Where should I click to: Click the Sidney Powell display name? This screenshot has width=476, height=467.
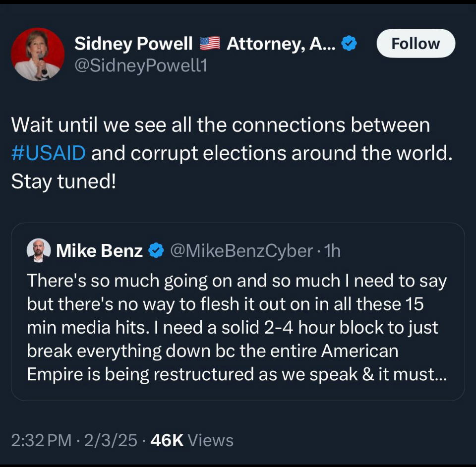[133, 44]
